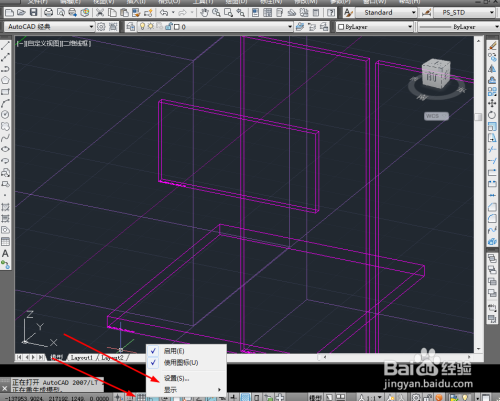The height and width of the screenshot is (401, 500).
Task: Click the Help question mark icon
Action: (331, 13)
